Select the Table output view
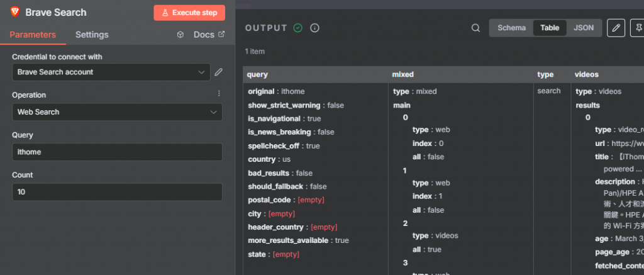 [550, 28]
